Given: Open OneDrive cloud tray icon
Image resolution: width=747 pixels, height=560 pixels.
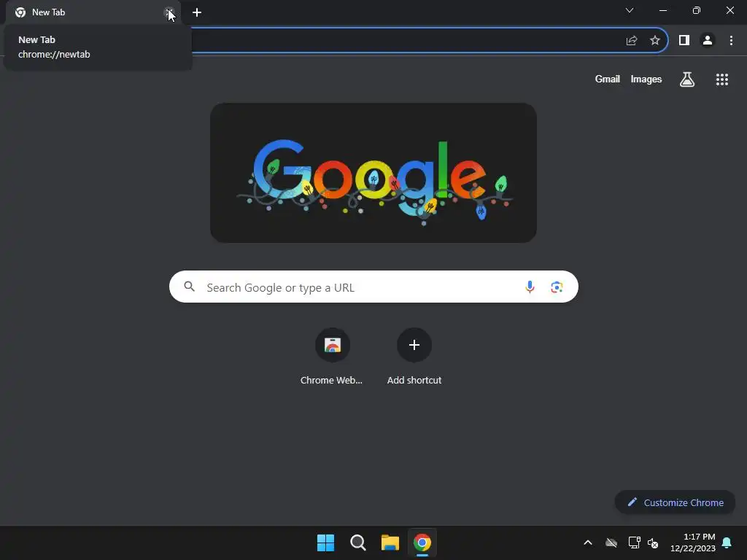Looking at the screenshot, I should [611, 542].
